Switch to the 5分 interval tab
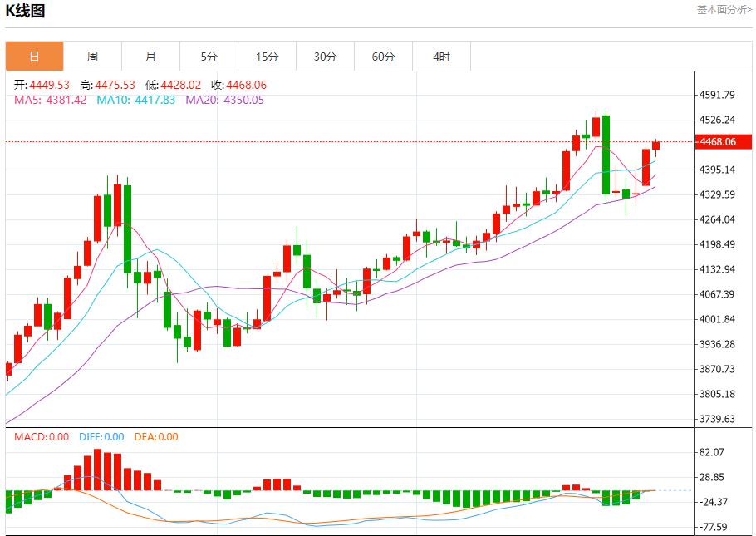Screen dimensions: 756x536 (209, 57)
